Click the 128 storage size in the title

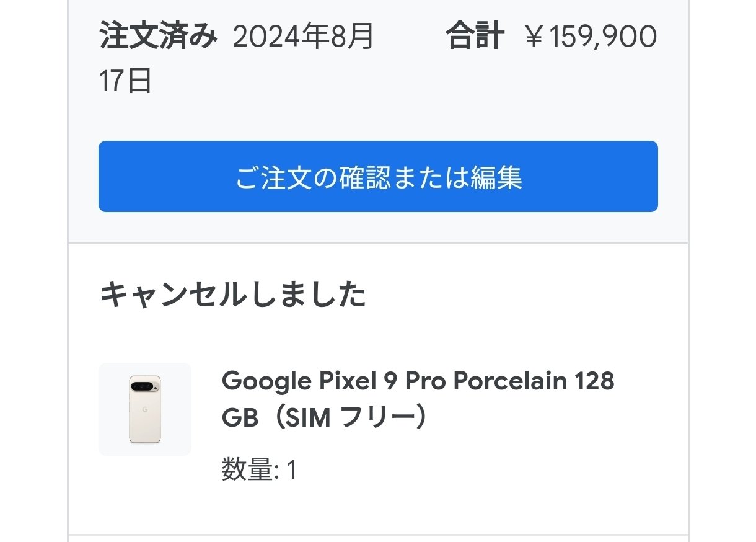(594, 381)
